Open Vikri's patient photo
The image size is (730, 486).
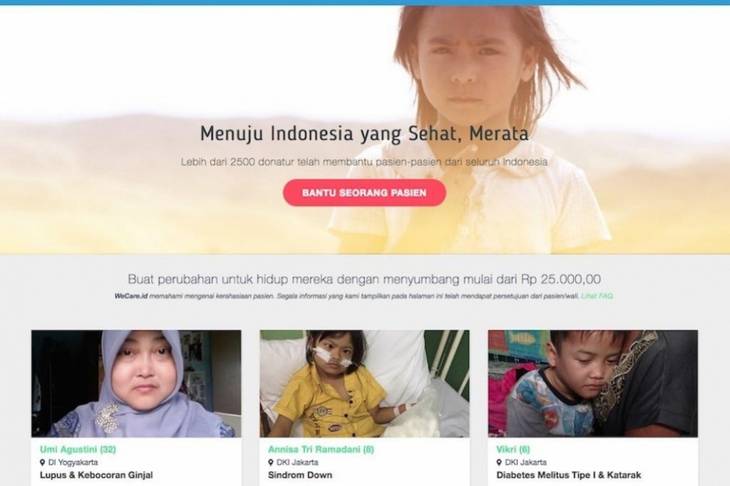pyautogui.click(x=593, y=384)
